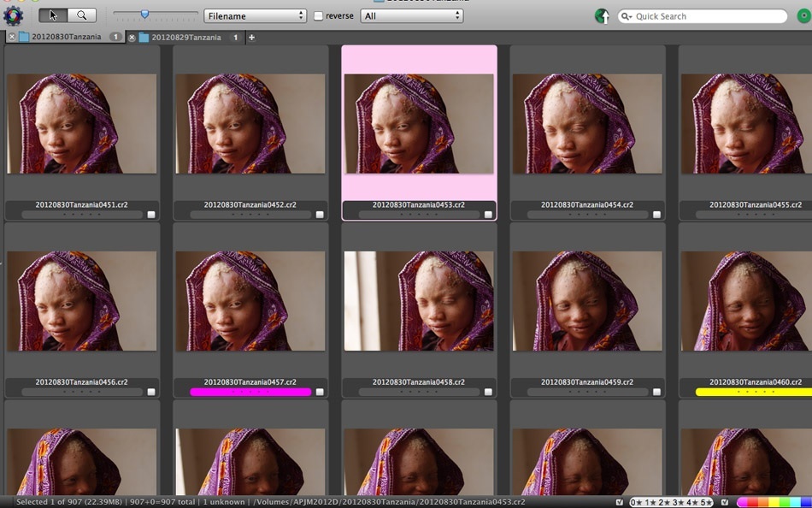The height and width of the screenshot is (508, 812).
Task: Select thumbnail 20120830Tanzania0459.cr2
Action: pos(587,301)
